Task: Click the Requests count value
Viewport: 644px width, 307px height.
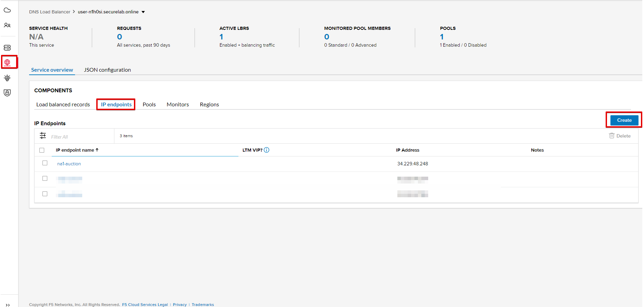Action: (120, 37)
